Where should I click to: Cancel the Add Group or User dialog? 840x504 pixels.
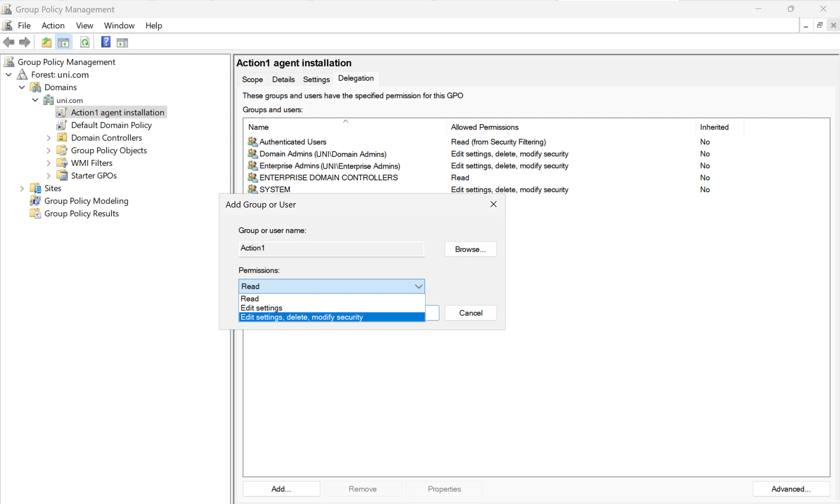point(470,313)
